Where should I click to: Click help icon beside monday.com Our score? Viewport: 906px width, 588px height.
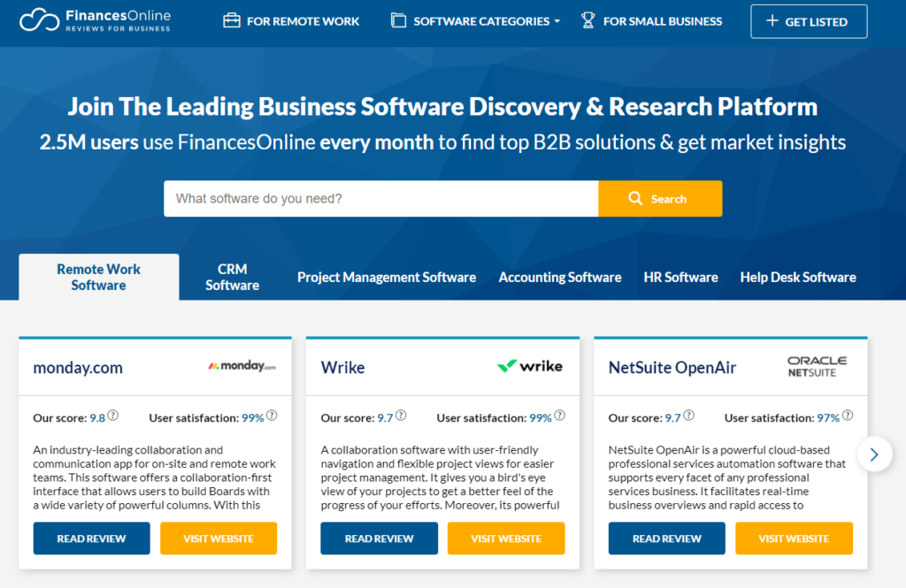tap(113, 416)
